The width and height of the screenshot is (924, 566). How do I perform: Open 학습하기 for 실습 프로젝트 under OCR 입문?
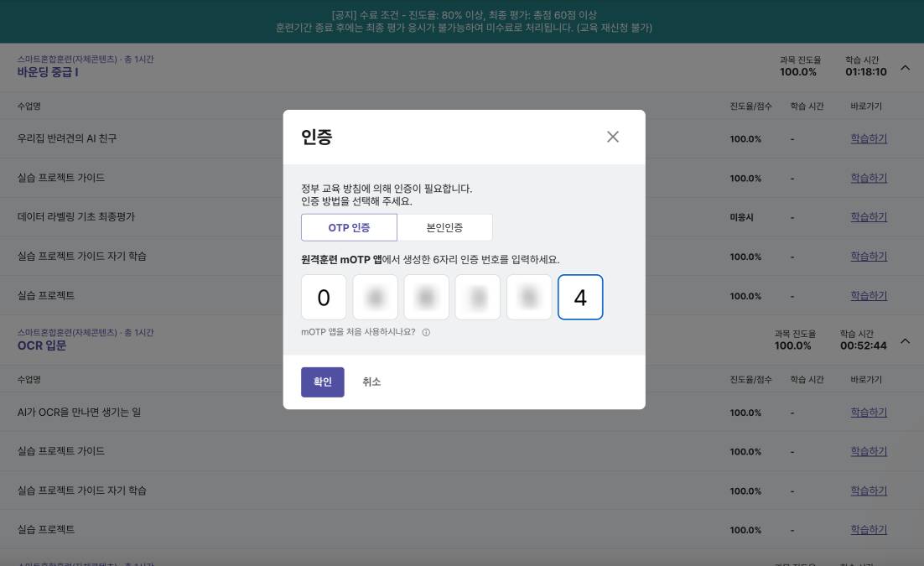click(x=869, y=529)
